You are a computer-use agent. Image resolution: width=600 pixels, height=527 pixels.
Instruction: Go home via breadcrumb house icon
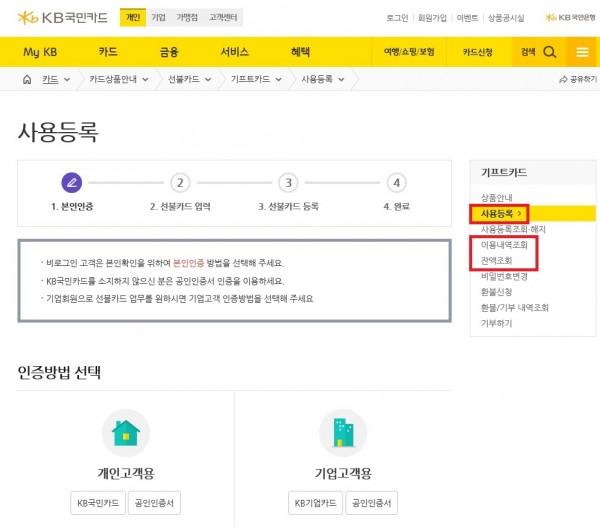[29, 78]
